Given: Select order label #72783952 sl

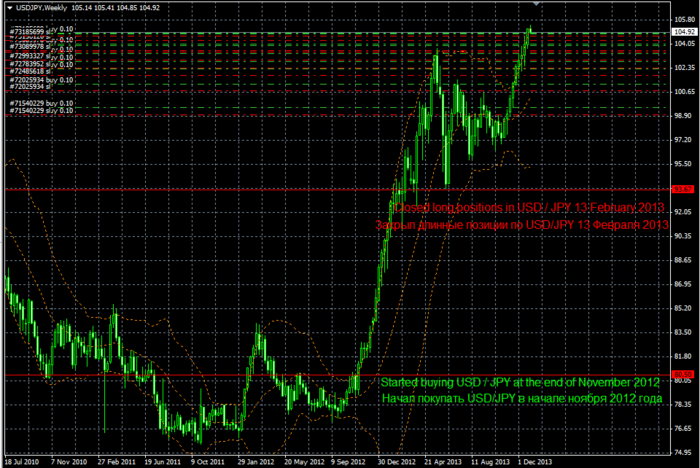Looking at the screenshot, I should click(x=30, y=64).
